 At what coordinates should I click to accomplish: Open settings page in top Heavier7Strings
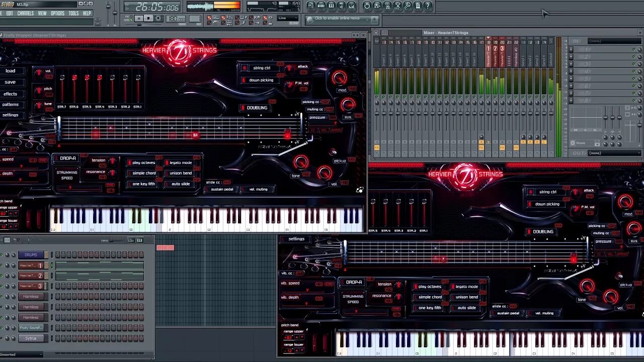(11, 115)
